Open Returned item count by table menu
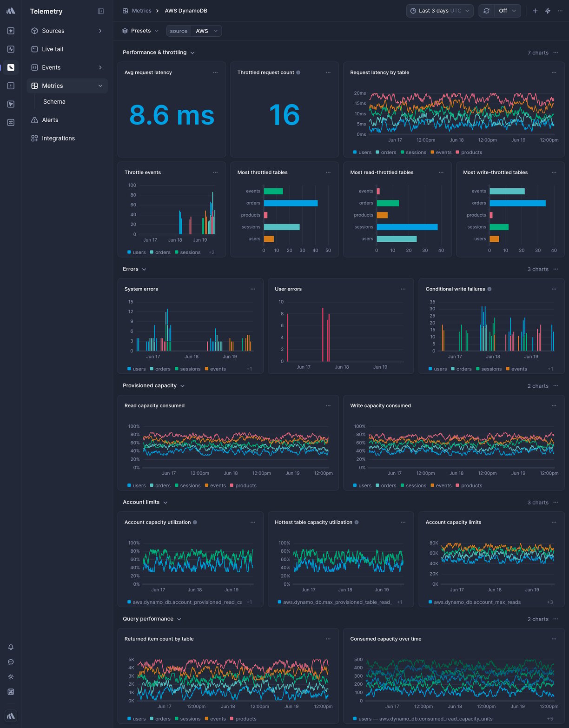Viewport: 569px width, 728px height. [328, 639]
